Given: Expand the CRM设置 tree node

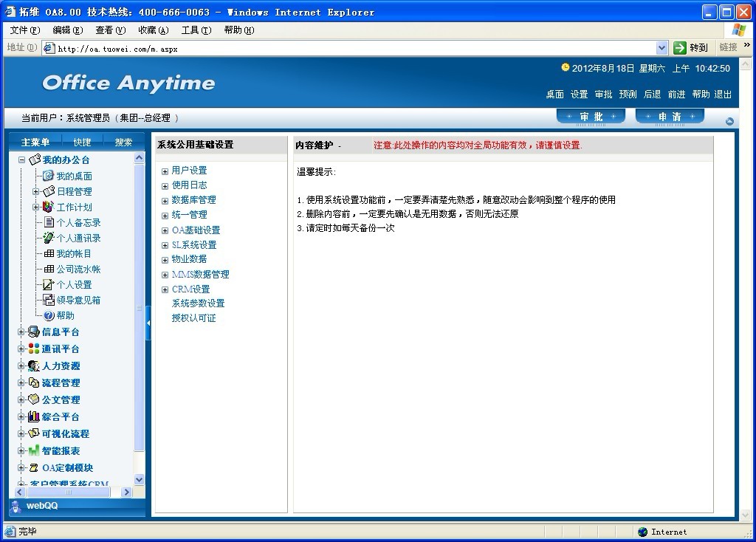Looking at the screenshot, I should (165, 289).
